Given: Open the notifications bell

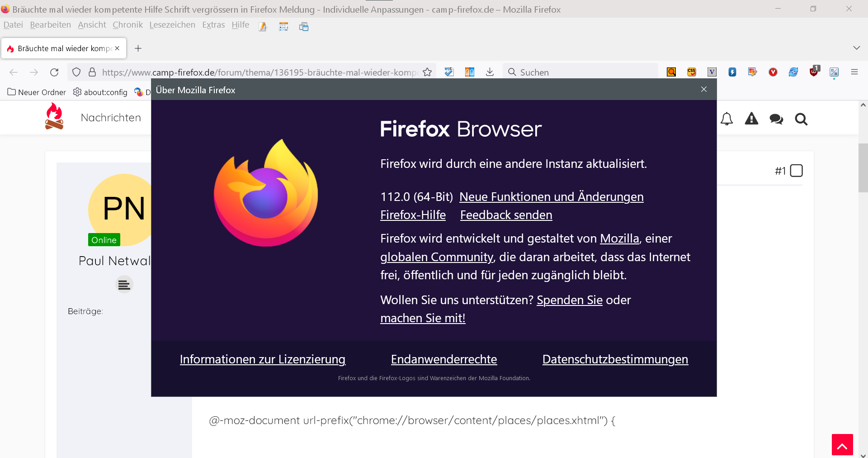Looking at the screenshot, I should [726, 119].
